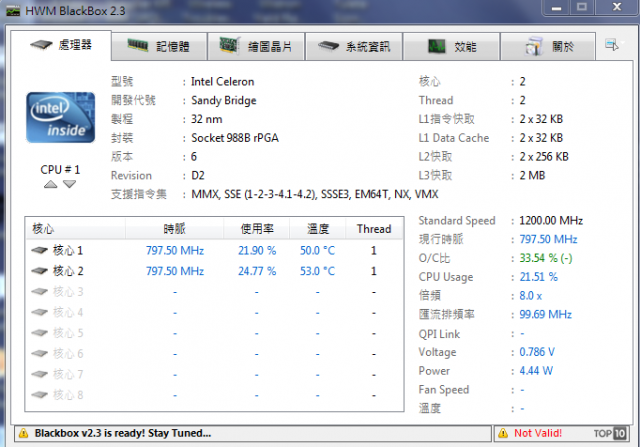Click the 時脈 (clock) column header
Image resolution: width=640 pixels, height=447 pixels.
tap(175, 229)
